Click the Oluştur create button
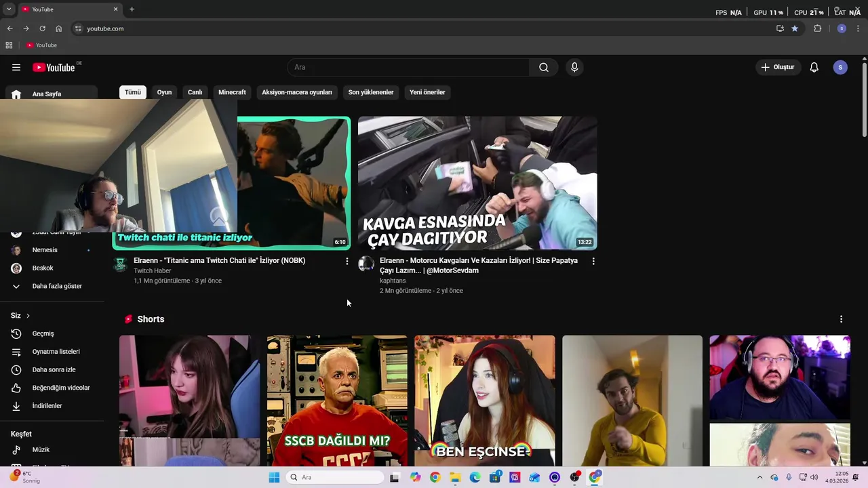 (x=778, y=67)
